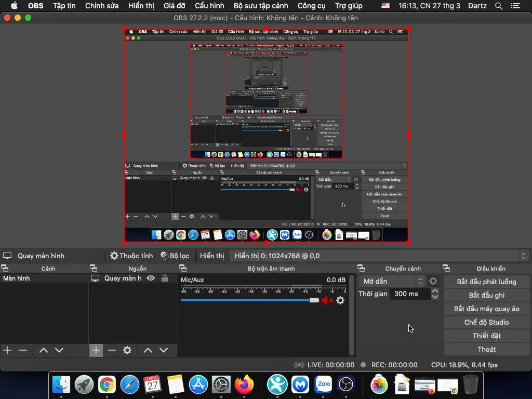This screenshot has height=399, width=532.
Task: Open the Bộ sưu tập cảnh menu
Action: (x=261, y=6)
